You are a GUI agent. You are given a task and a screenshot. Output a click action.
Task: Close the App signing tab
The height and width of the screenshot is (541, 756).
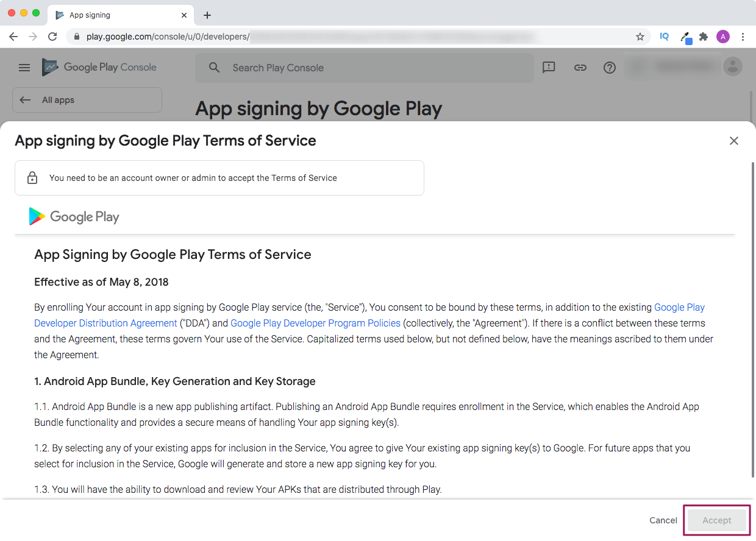click(184, 15)
